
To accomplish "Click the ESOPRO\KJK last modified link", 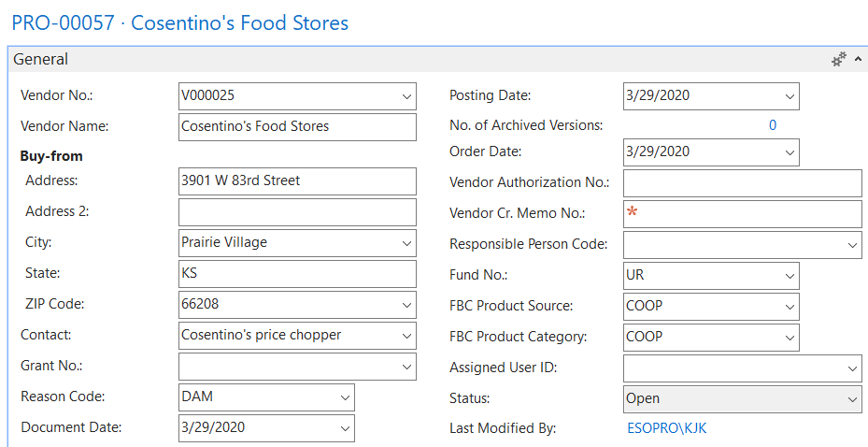I will click(x=673, y=429).
